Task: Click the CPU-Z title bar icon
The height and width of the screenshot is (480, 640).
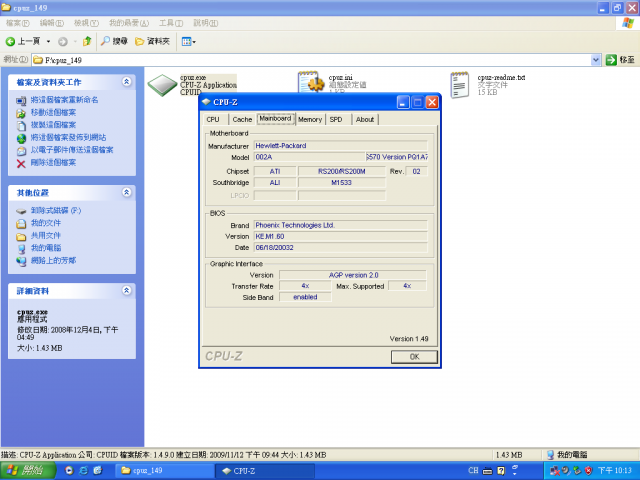Action: click(206, 102)
